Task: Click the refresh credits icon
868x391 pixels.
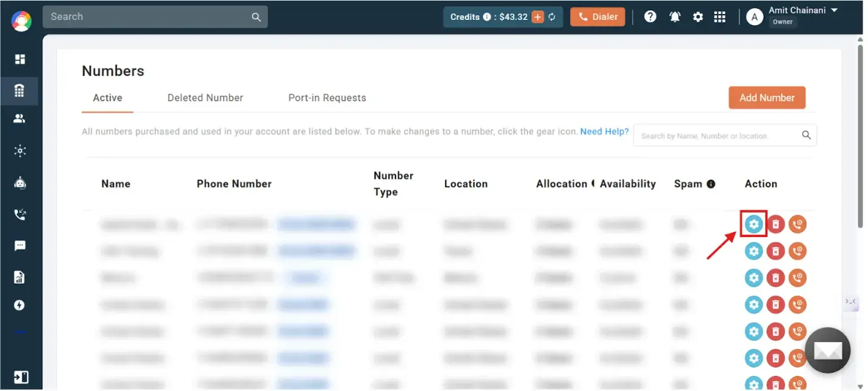Action: click(x=552, y=17)
